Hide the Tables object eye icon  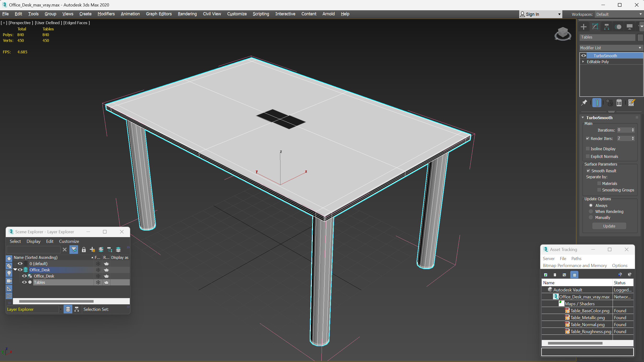point(24,282)
